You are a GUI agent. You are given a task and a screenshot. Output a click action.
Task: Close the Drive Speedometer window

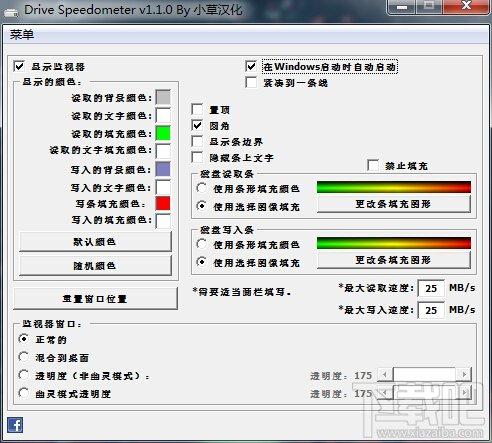click(466, 7)
